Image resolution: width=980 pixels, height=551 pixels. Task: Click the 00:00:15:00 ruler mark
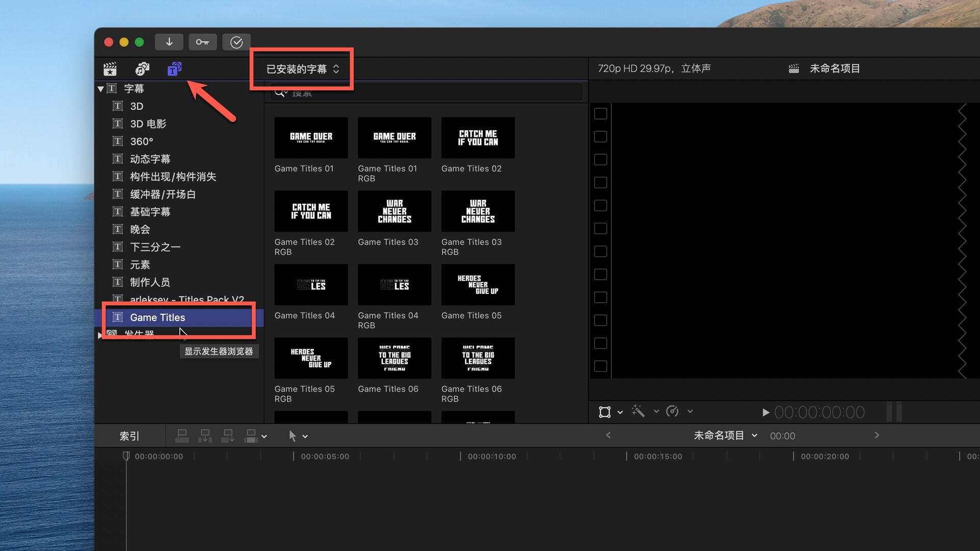pyautogui.click(x=658, y=457)
